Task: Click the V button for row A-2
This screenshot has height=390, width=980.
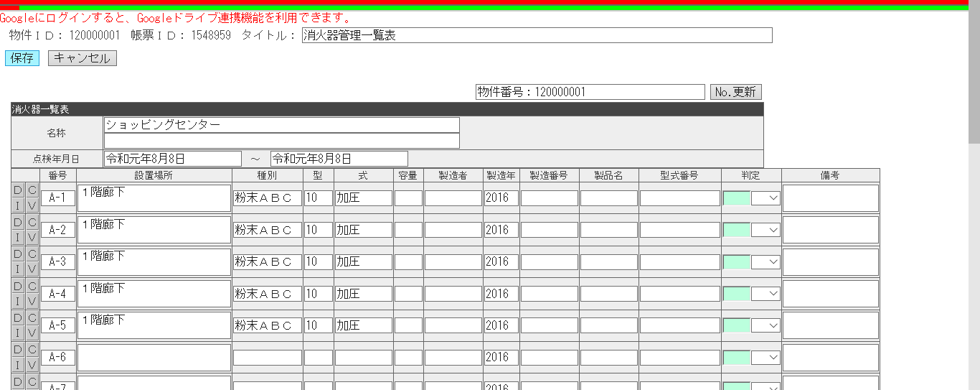Action: 32,237
